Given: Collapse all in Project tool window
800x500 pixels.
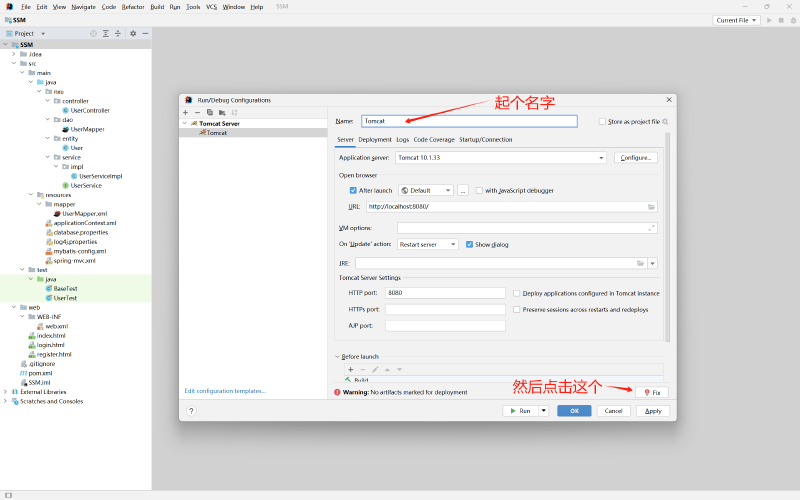Looking at the screenshot, I should [118, 33].
